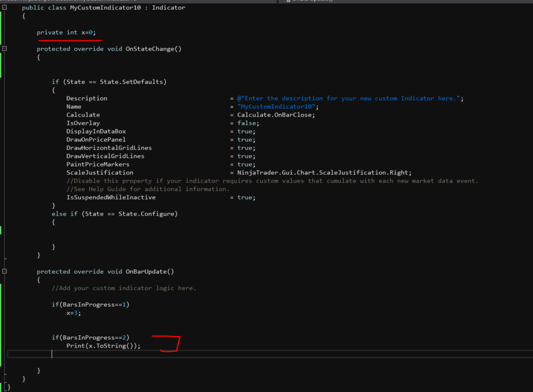This screenshot has height=392, width=533.
Task: Click the IsSuspendedWhileInactive true value
Action: point(246,198)
